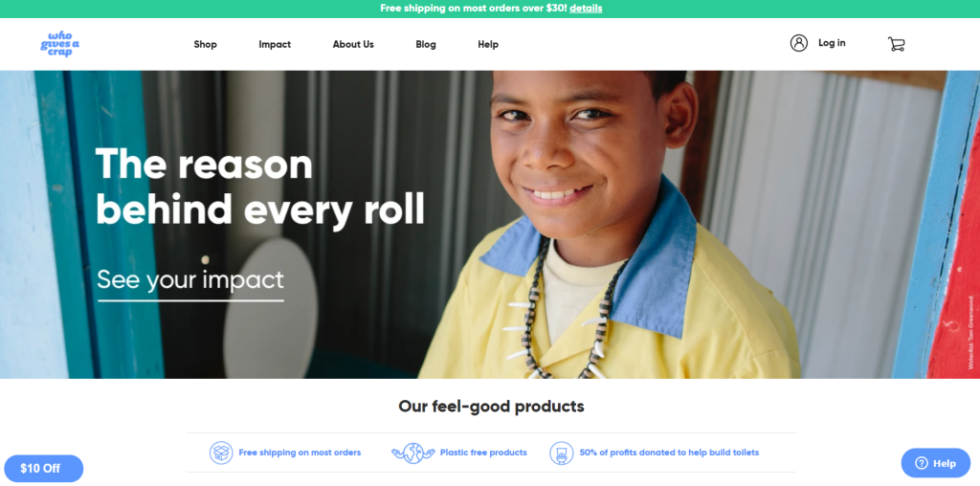Open the Impact menu
980x486 pixels.
point(275,44)
